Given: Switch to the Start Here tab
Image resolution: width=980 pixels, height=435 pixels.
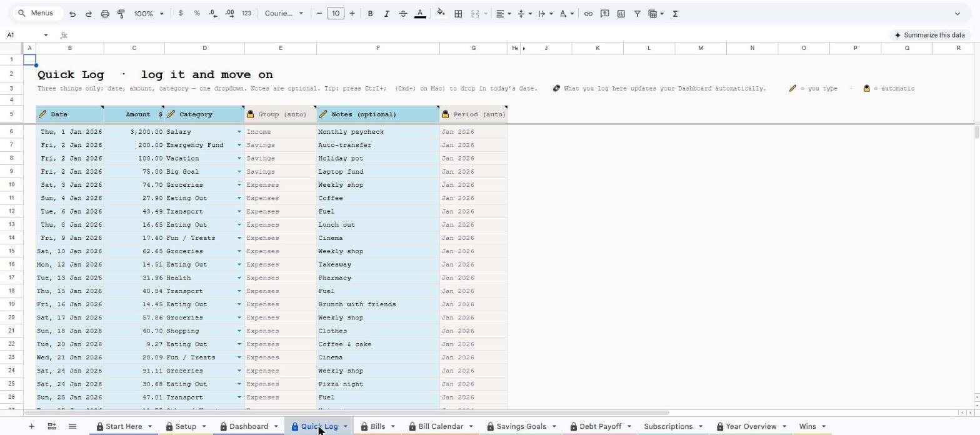Looking at the screenshot, I should pos(124,426).
